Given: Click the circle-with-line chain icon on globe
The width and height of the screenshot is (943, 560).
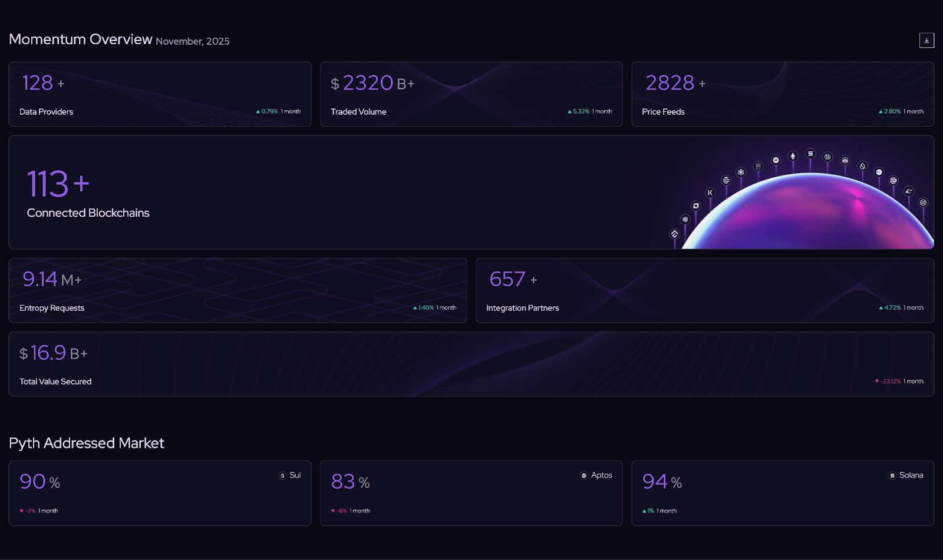Looking at the screenshot, I should (879, 172).
